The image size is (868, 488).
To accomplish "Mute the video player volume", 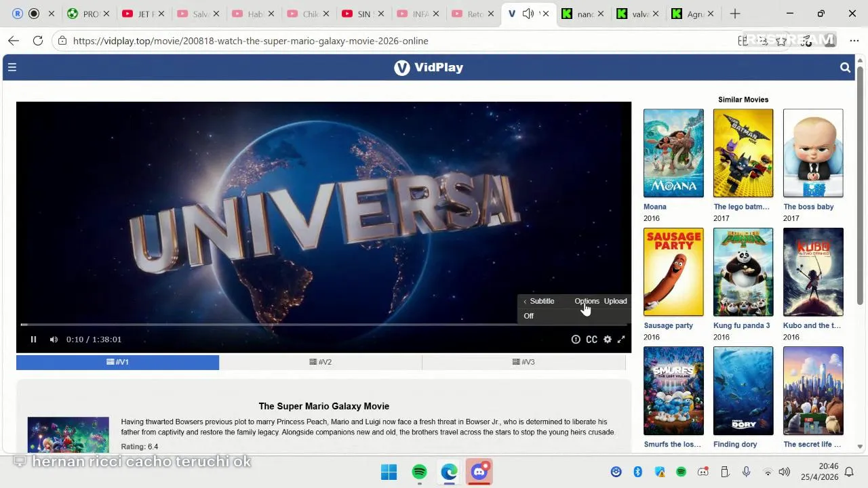I will point(54,340).
